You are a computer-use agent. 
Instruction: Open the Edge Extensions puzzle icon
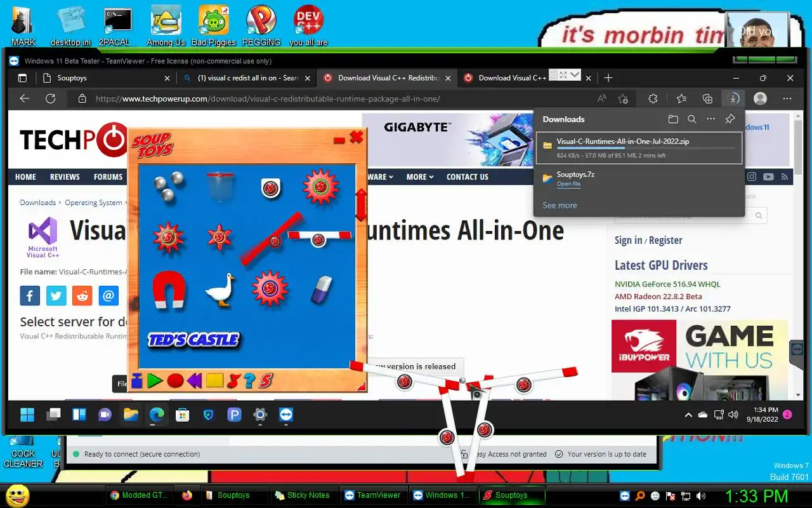click(653, 98)
